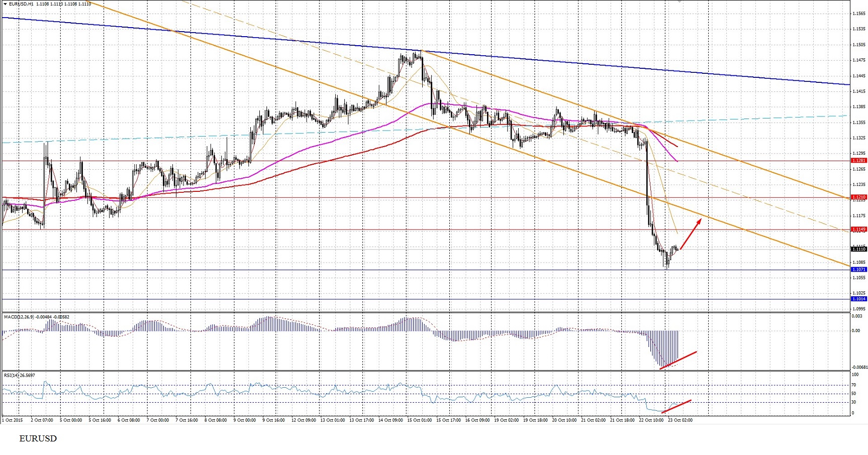Select the red divergence line in RSI panel

(677, 406)
